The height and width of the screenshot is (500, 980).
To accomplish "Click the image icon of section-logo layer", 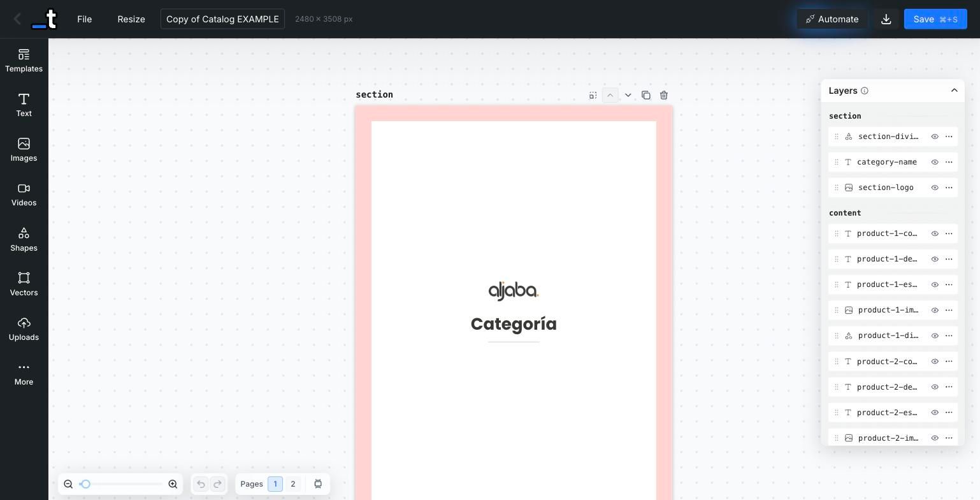I will click(x=849, y=187).
